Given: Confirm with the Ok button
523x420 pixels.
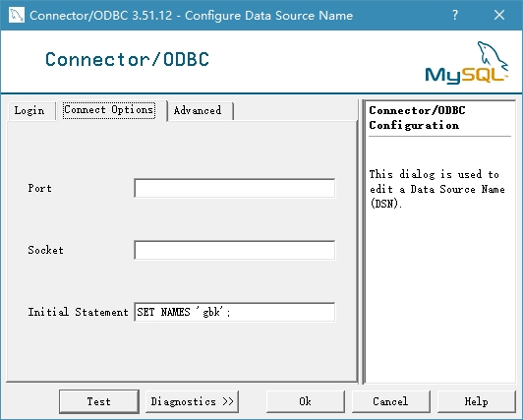Looking at the screenshot, I should (x=305, y=401).
